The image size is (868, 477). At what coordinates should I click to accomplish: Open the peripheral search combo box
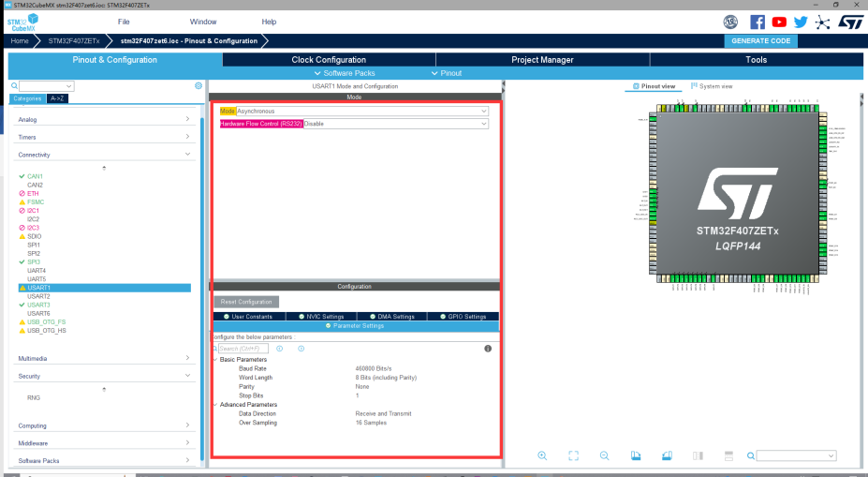47,86
